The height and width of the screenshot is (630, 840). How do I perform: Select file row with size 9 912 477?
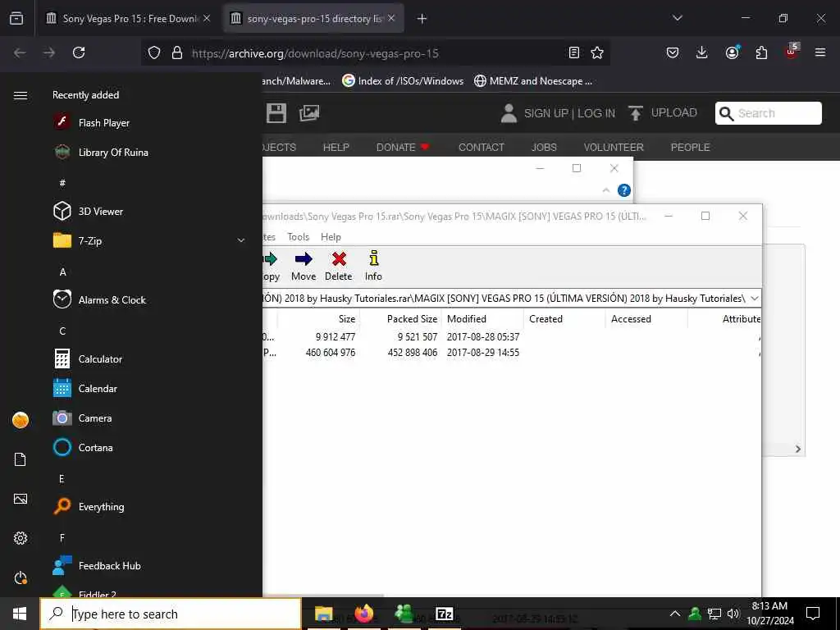512,336
